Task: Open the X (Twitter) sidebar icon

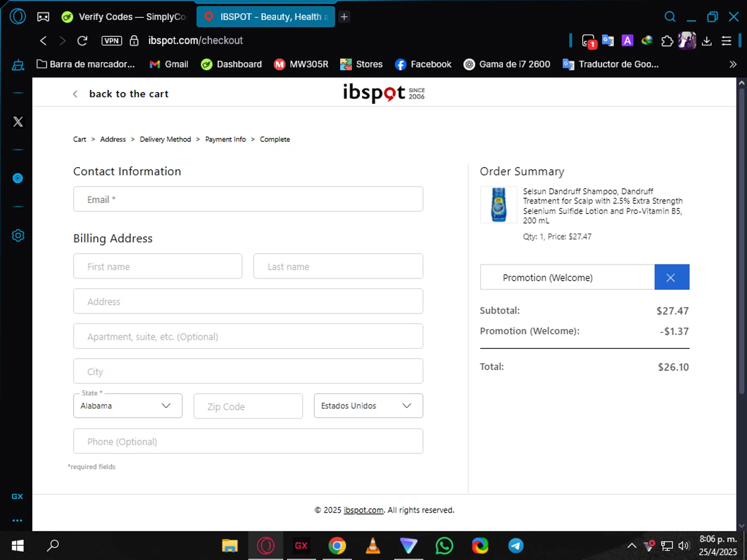Action: pos(18,121)
